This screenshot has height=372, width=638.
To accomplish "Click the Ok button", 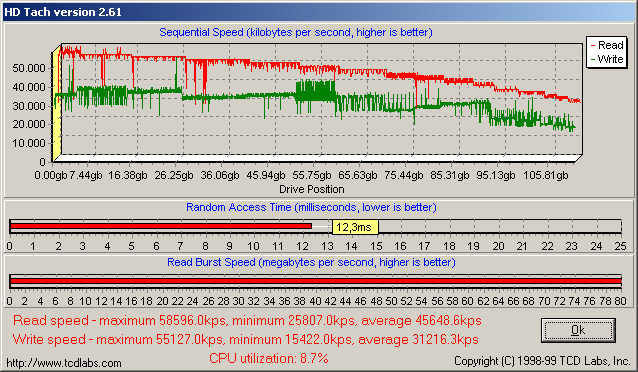I will (x=578, y=330).
